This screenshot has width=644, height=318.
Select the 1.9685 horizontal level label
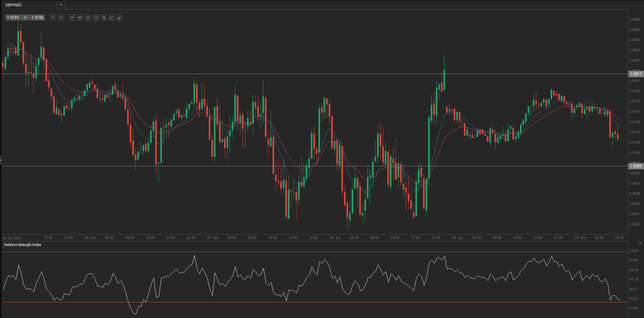click(636, 166)
